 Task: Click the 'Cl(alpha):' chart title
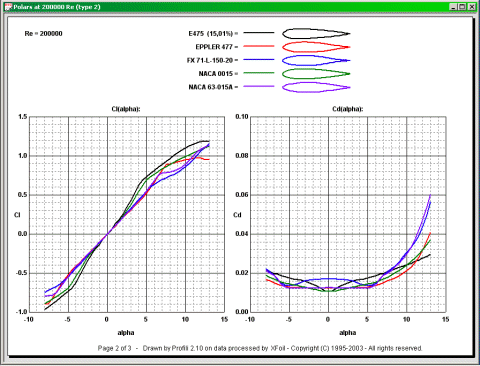[x=126, y=109]
